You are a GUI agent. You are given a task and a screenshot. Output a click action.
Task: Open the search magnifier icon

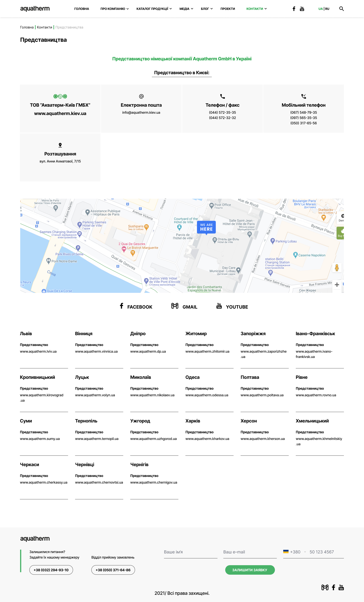pos(342,9)
